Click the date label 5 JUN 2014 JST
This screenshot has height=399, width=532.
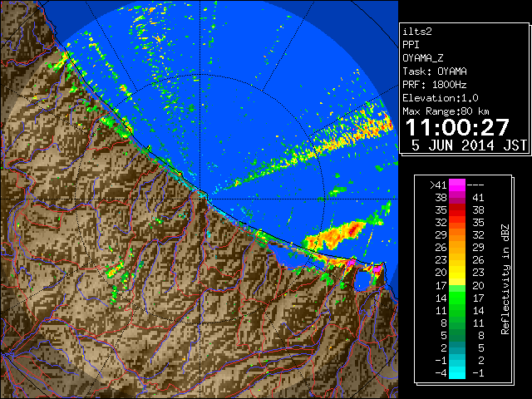tap(469, 145)
